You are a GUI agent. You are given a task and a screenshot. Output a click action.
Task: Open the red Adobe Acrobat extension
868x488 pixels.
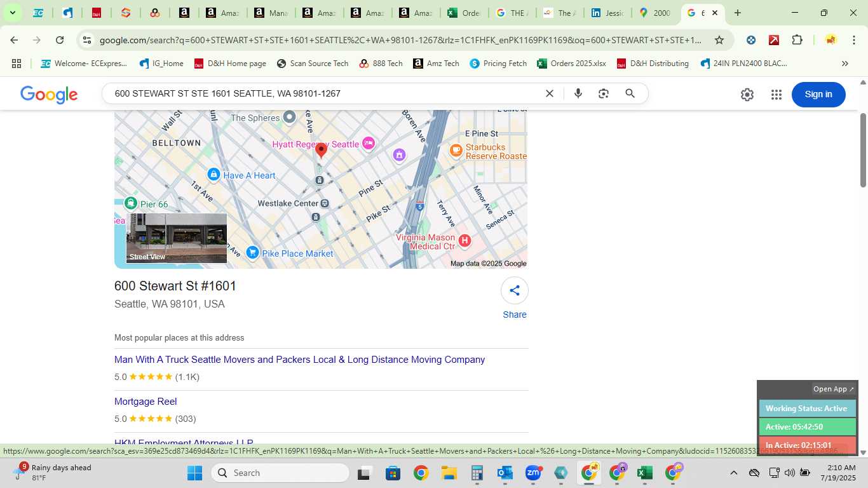pyautogui.click(x=774, y=40)
